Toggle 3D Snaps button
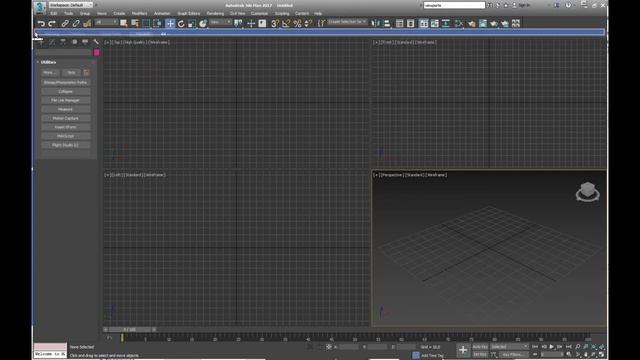 [275, 23]
